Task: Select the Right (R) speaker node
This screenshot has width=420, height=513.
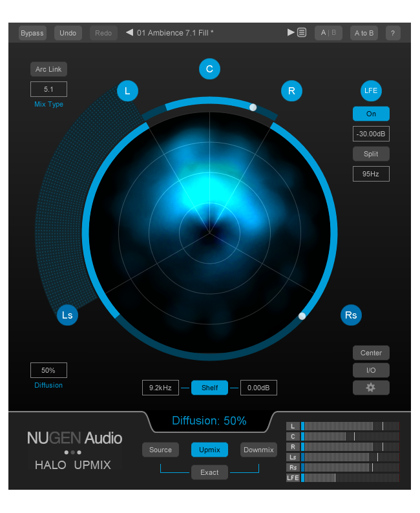Action: coord(291,90)
